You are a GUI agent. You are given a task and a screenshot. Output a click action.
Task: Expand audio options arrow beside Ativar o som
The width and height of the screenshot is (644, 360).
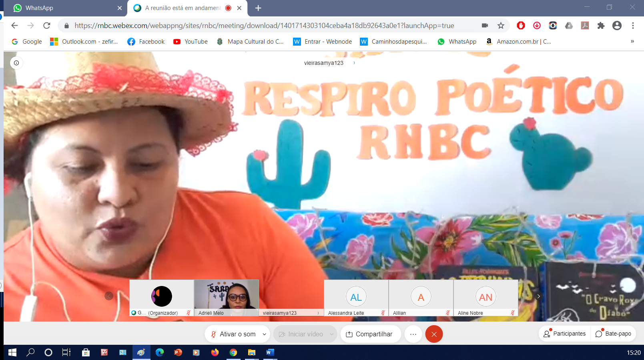pos(264,334)
